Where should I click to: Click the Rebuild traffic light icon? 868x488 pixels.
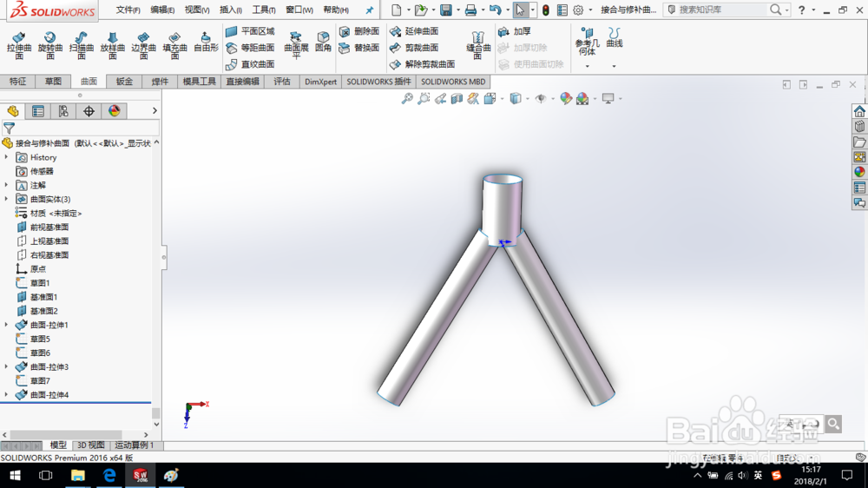(545, 10)
